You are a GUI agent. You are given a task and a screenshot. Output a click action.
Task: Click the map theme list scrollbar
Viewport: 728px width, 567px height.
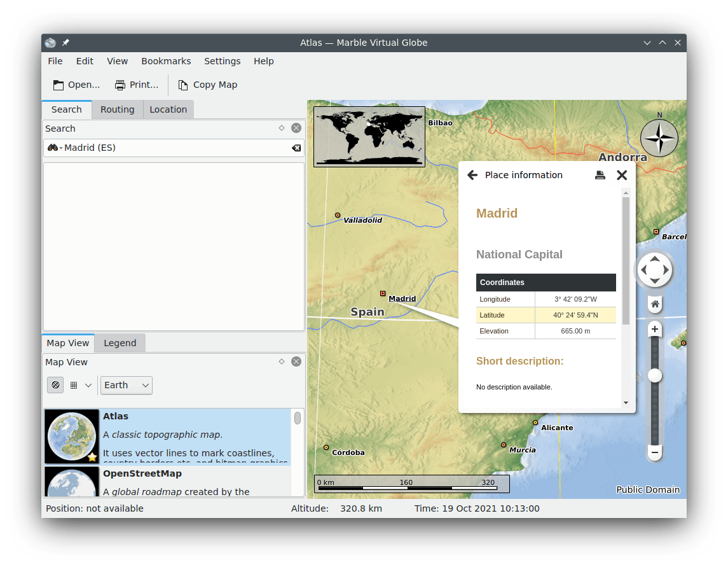click(298, 418)
